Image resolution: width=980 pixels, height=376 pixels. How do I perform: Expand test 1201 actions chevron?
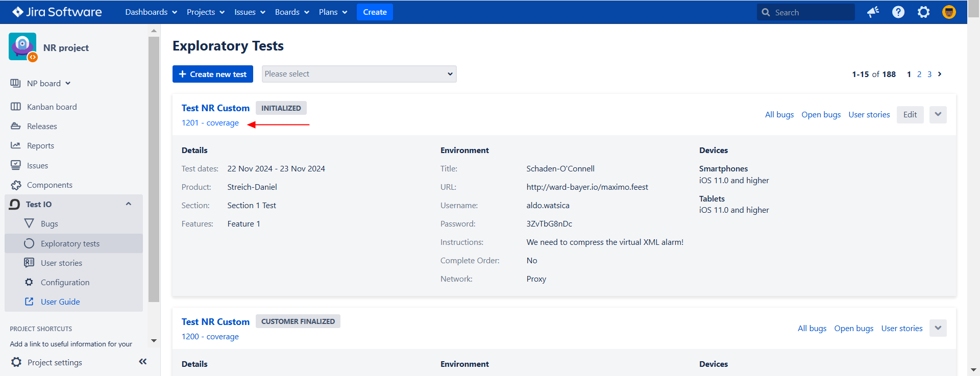[938, 114]
